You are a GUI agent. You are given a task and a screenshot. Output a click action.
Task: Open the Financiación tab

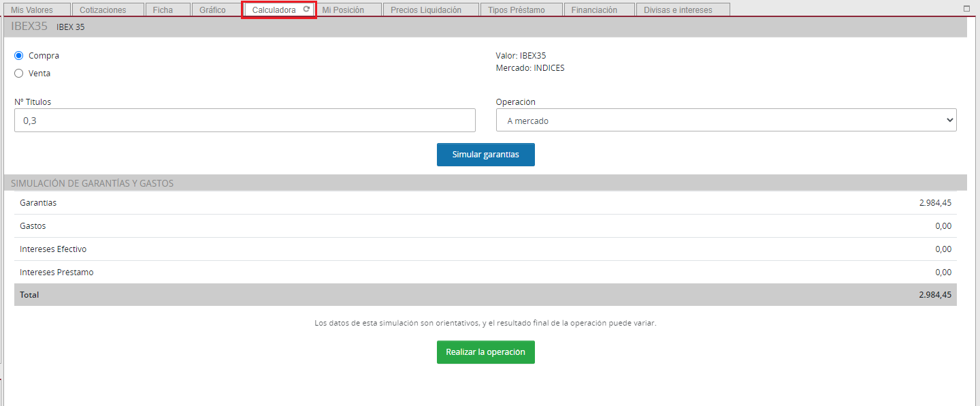coord(600,10)
